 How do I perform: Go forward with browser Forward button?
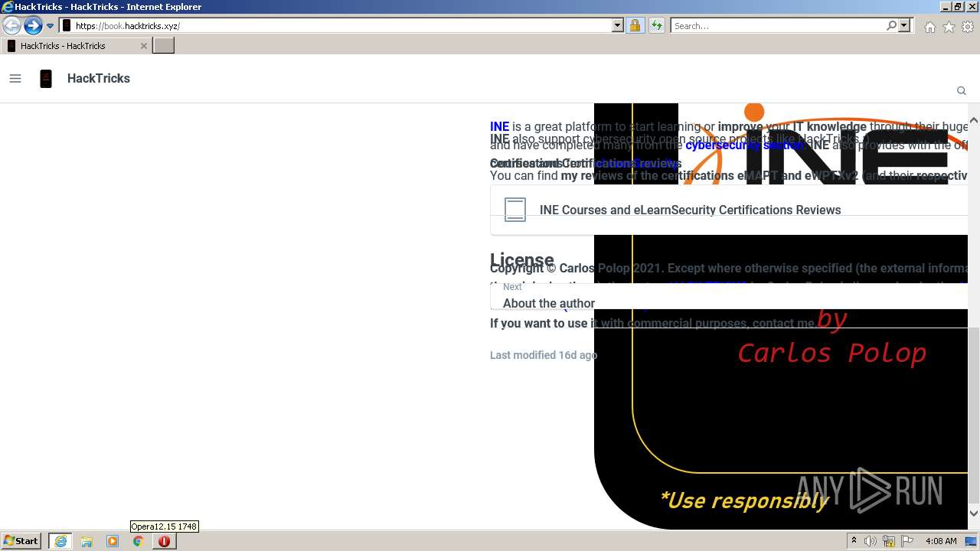point(33,26)
